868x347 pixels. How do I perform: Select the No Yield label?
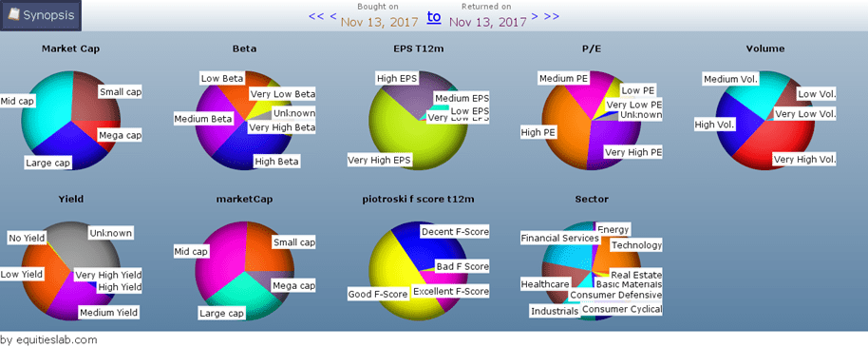pos(27,239)
